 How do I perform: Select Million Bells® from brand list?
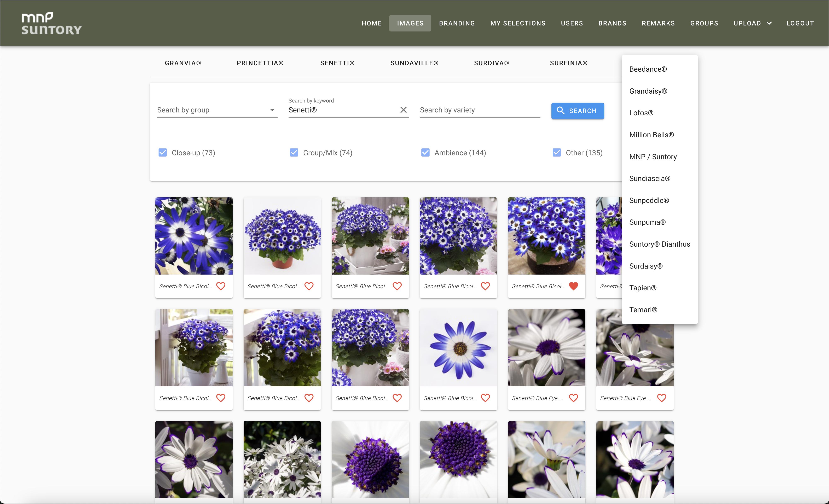651,135
